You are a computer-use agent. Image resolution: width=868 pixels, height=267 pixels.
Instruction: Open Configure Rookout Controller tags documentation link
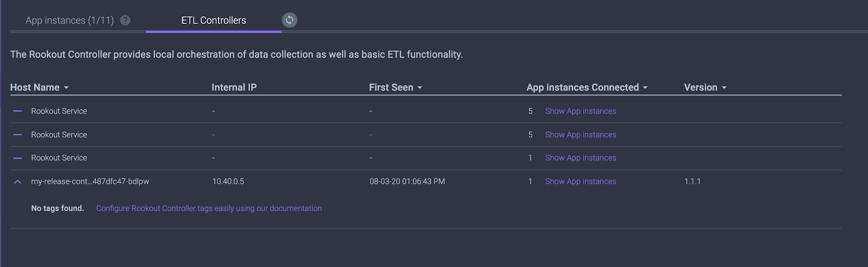coord(209,208)
